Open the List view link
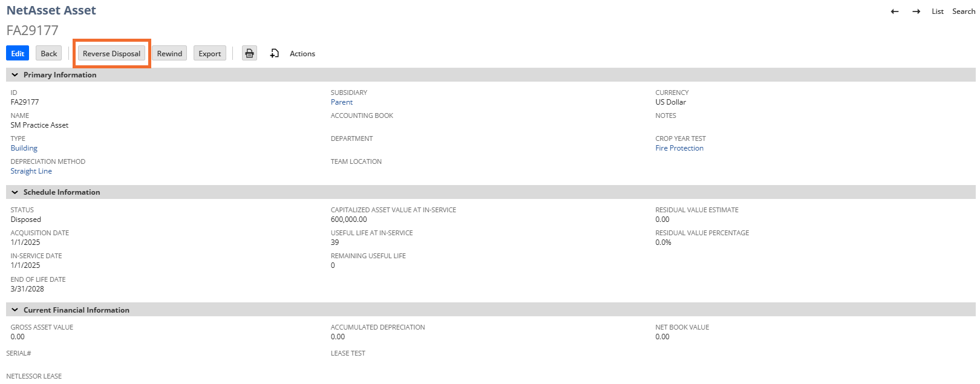This screenshot has height=384, width=980. (x=937, y=11)
